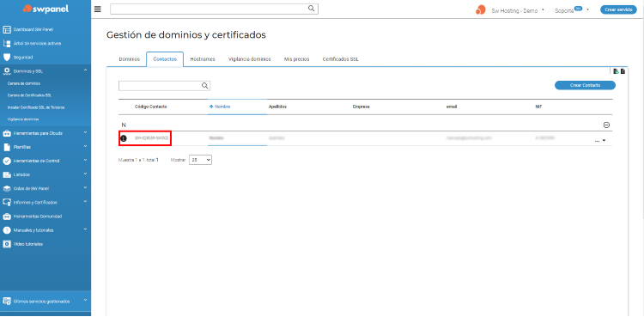Click the Crear servicio button

tap(618, 9)
